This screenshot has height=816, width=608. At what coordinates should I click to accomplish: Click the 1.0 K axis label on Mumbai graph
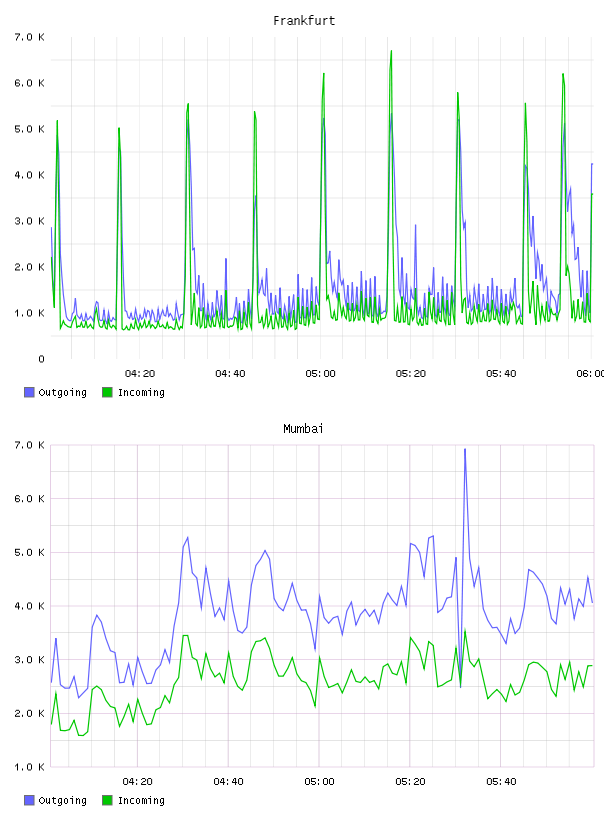point(30,767)
